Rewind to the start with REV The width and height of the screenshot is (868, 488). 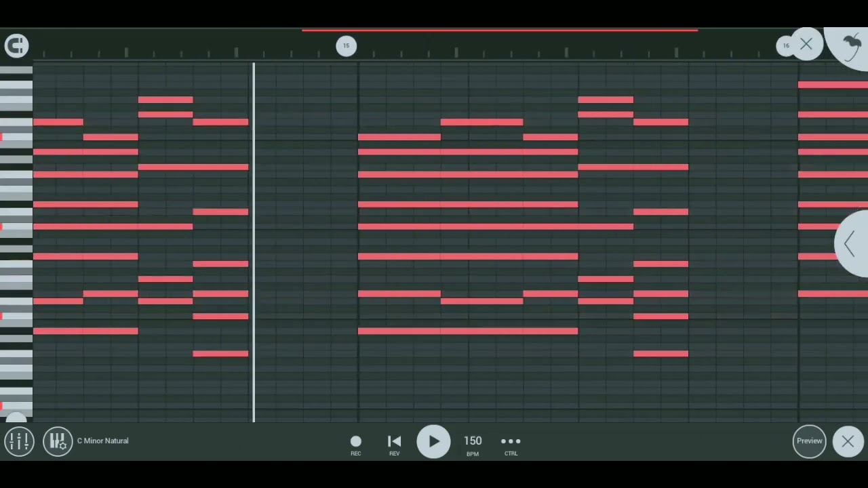(x=394, y=445)
